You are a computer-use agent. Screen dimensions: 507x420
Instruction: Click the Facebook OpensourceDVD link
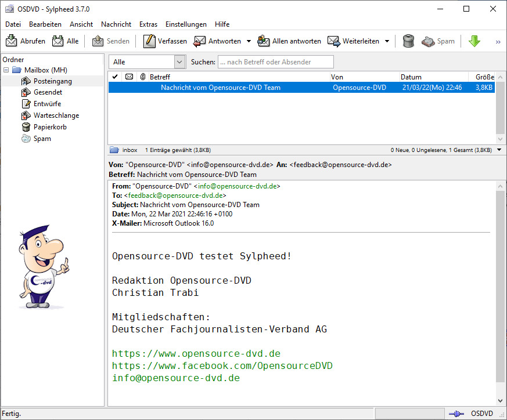pyautogui.click(x=222, y=366)
